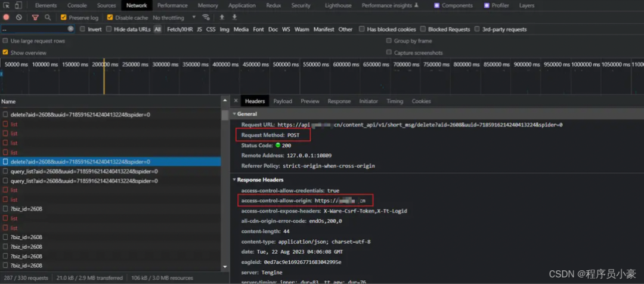Open the Redux tab
The image size is (644, 284).
coord(274,5)
